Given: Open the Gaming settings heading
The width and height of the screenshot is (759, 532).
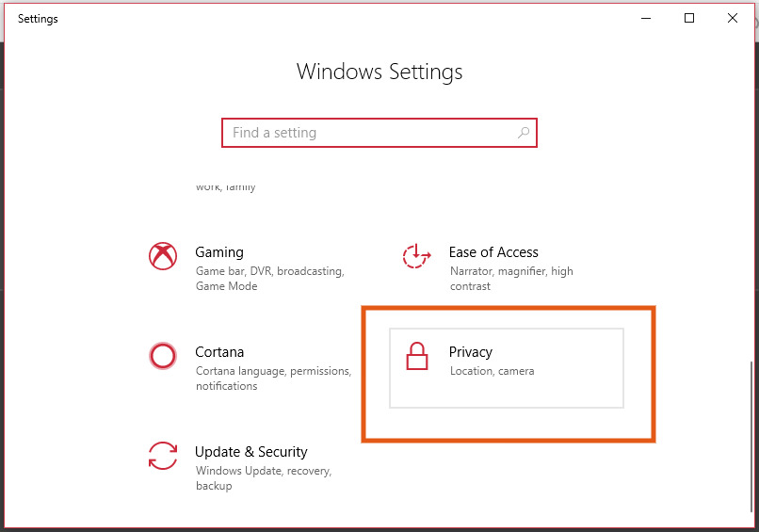Looking at the screenshot, I should [x=219, y=252].
